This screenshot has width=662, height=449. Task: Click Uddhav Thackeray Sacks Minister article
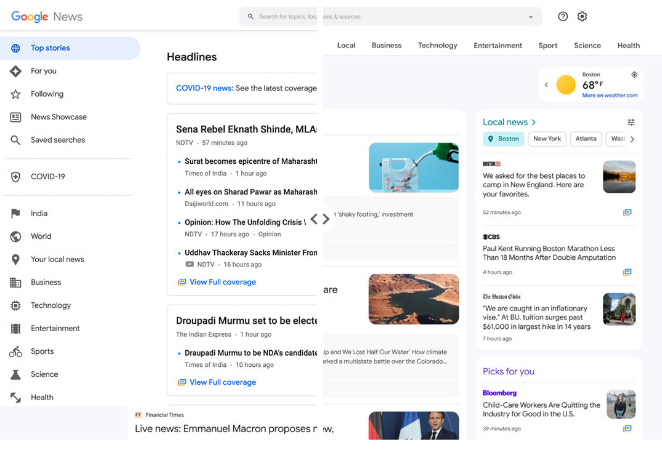[x=250, y=253]
